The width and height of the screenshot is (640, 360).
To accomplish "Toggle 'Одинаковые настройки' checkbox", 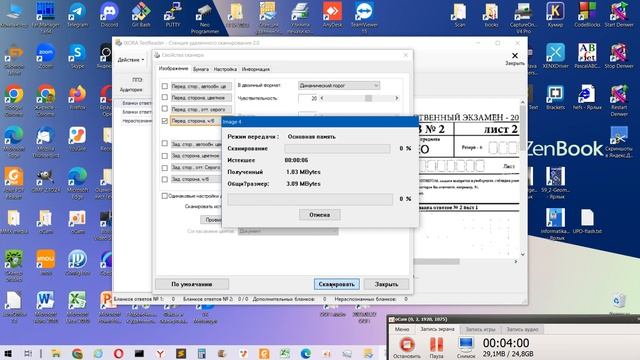I will (x=164, y=196).
